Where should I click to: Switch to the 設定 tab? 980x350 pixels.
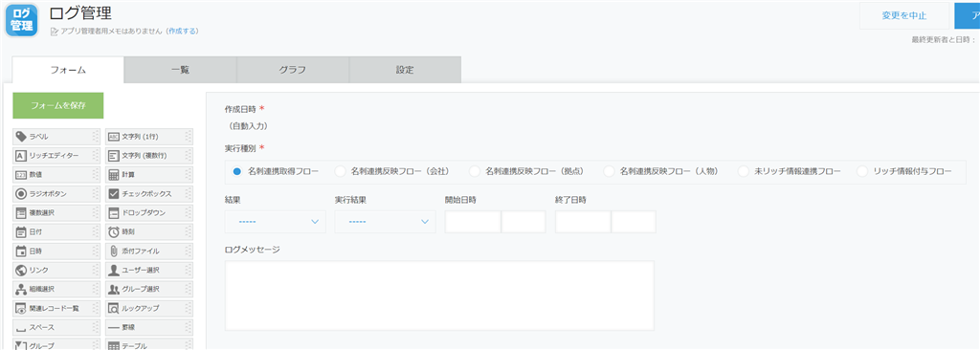[405, 70]
